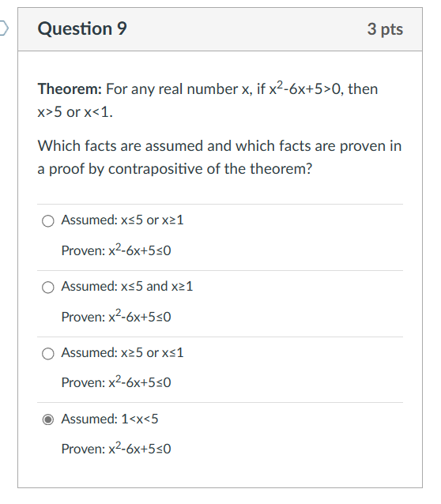Viewport: 441px width, 504px height.
Task: Flag Question 9 using the bookmark icon
Action: (x=3, y=28)
